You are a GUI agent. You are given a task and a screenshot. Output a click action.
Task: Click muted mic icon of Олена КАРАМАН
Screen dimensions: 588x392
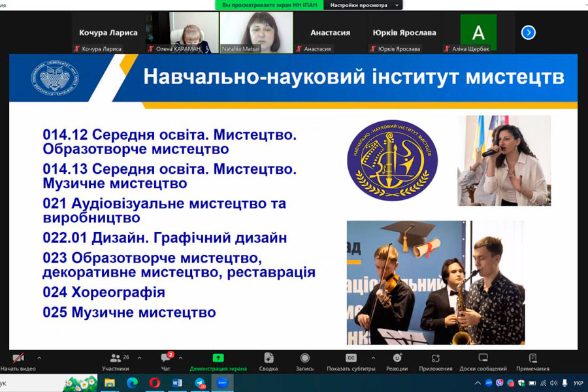click(x=151, y=49)
